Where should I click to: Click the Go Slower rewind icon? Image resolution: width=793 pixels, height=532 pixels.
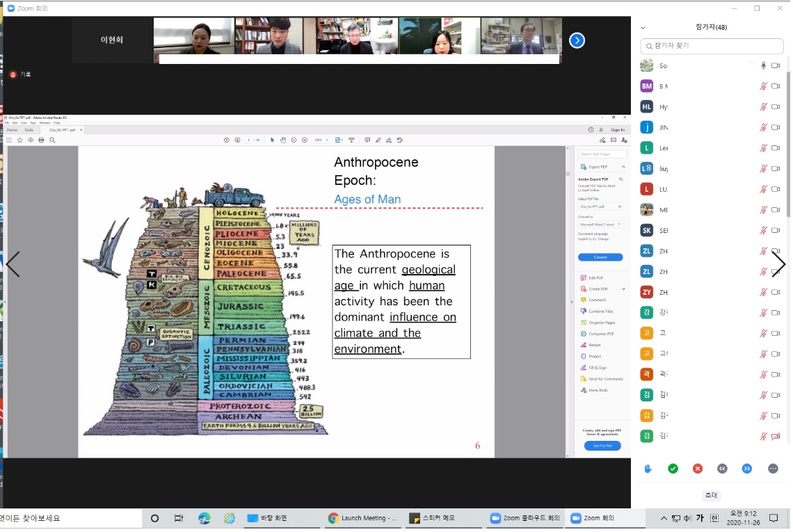pyautogui.click(x=722, y=469)
